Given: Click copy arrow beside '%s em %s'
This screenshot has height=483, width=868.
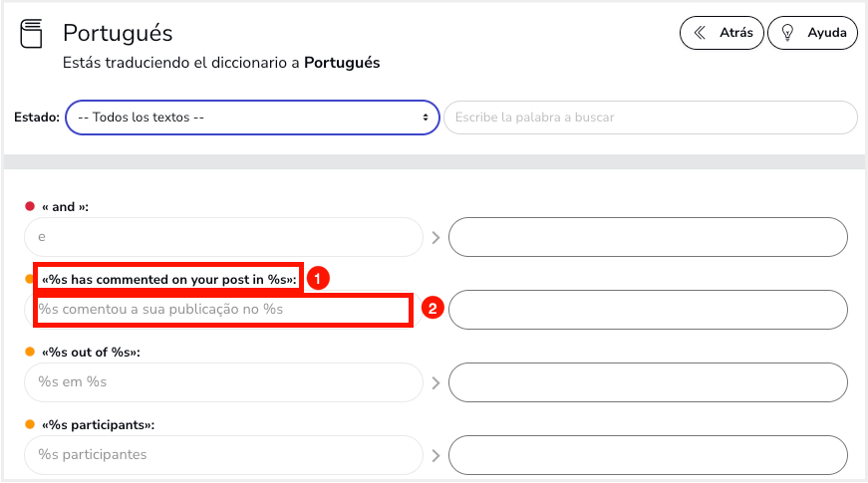Looking at the screenshot, I should [435, 382].
